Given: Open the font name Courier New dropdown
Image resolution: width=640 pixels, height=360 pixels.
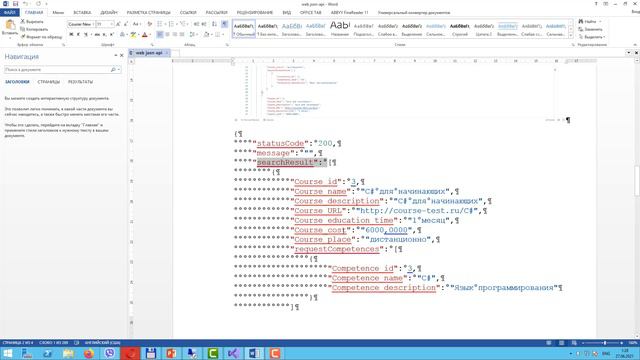Looking at the screenshot, I should tap(93, 24).
